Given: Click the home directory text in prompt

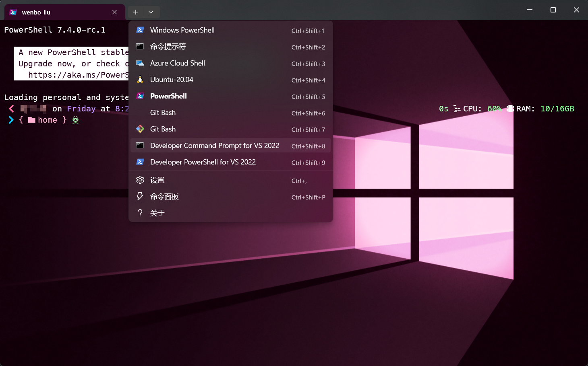Looking at the screenshot, I should (48, 120).
